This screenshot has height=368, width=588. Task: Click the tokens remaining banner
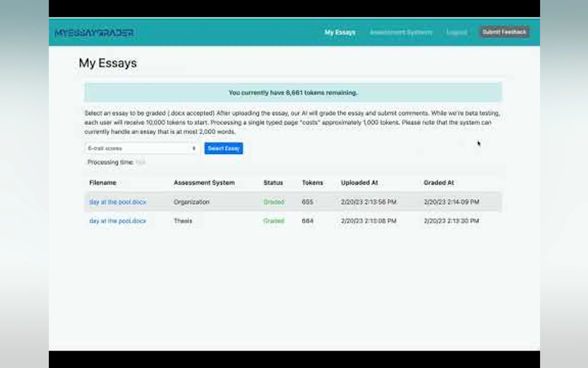[293, 93]
